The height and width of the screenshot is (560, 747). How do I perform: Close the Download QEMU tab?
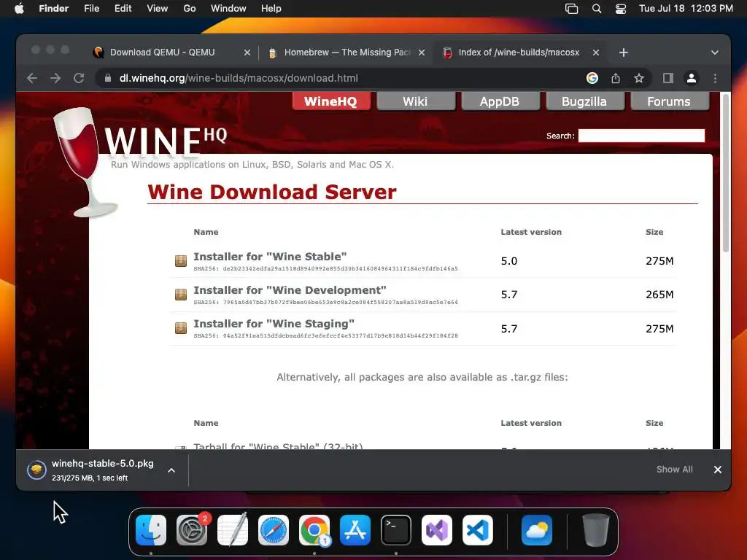coord(247,52)
